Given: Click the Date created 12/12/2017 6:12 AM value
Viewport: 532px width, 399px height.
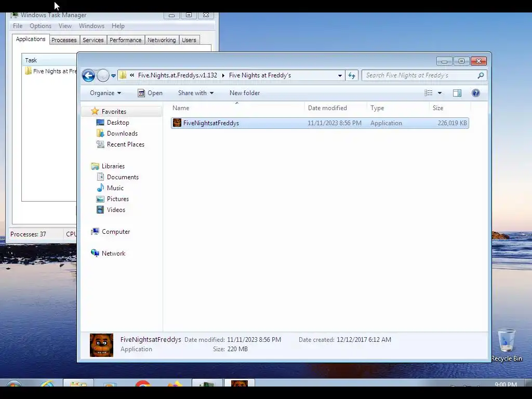Looking at the screenshot, I should [364, 340].
